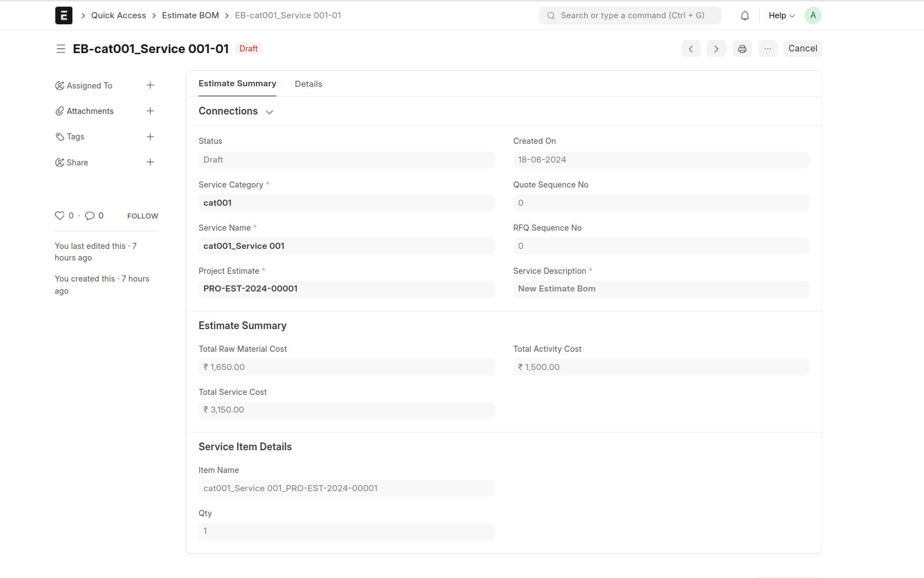Click the app home logo icon

tap(64, 15)
